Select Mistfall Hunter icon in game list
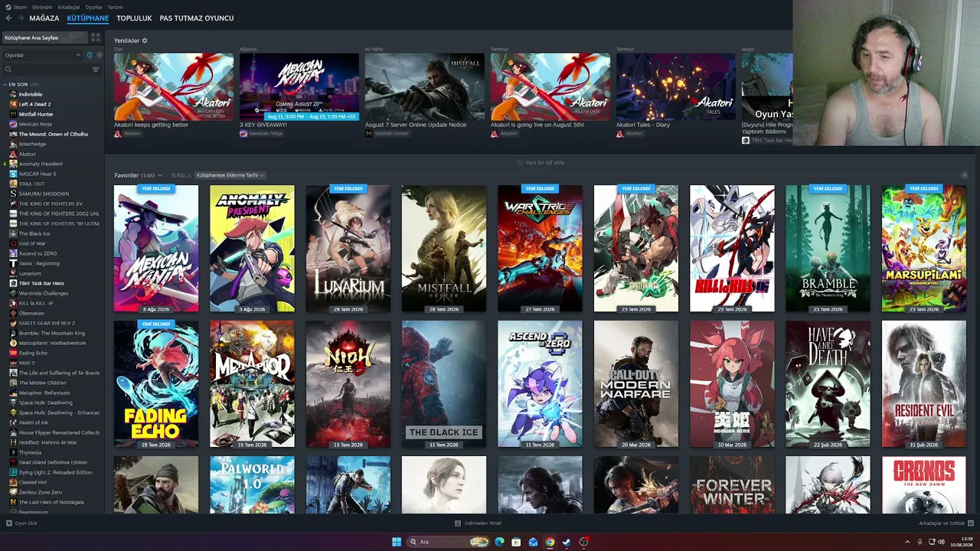This screenshot has width=980, height=551. tap(13, 114)
